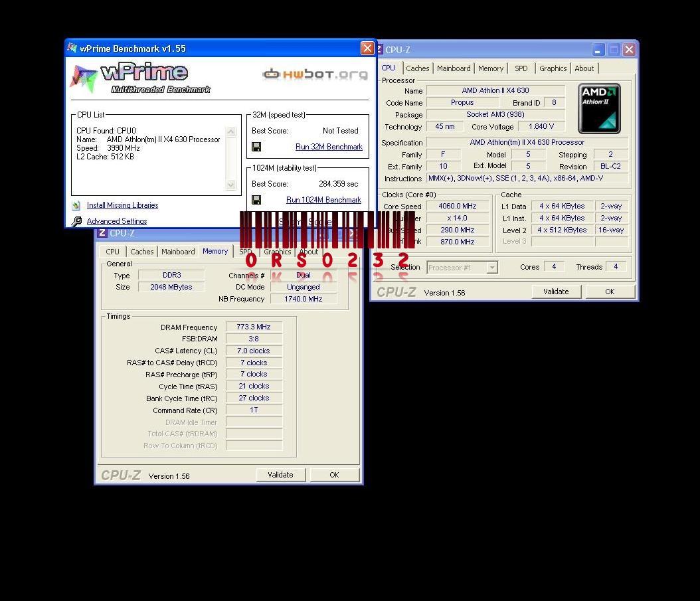Viewport: 700px width, 601px height.
Task: Click the 1024M Best Score 284.359 sec
Action: coord(339,184)
